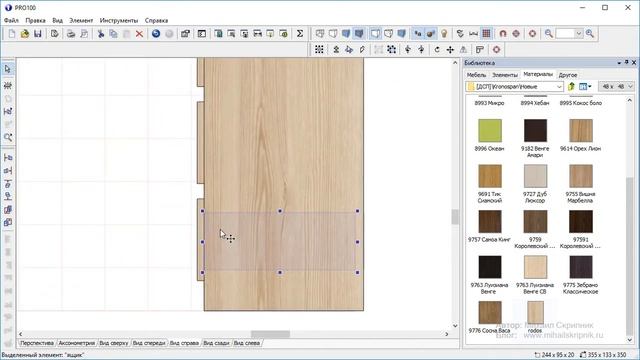Viewport: 640px width, 360px height.
Task: Select the 8996 Океан green material swatch
Action: [x=490, y=131]
